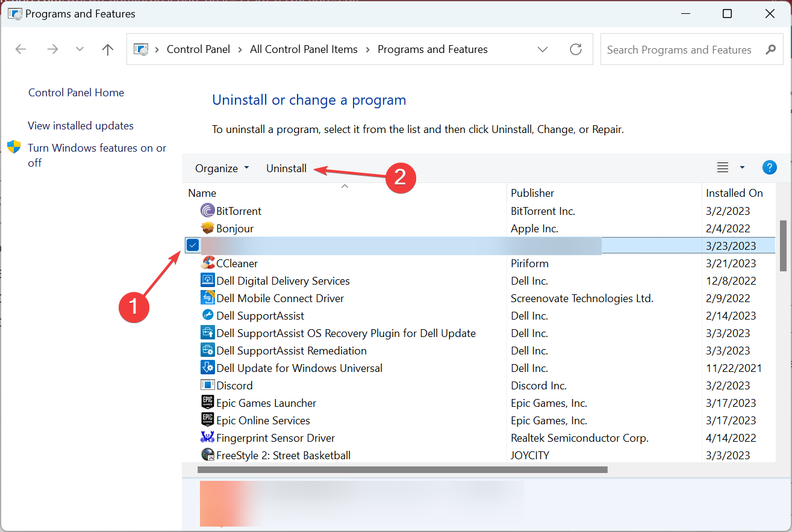Click the Discord application icon
This screenshot has height=532, width=792.
pos(207,385)
